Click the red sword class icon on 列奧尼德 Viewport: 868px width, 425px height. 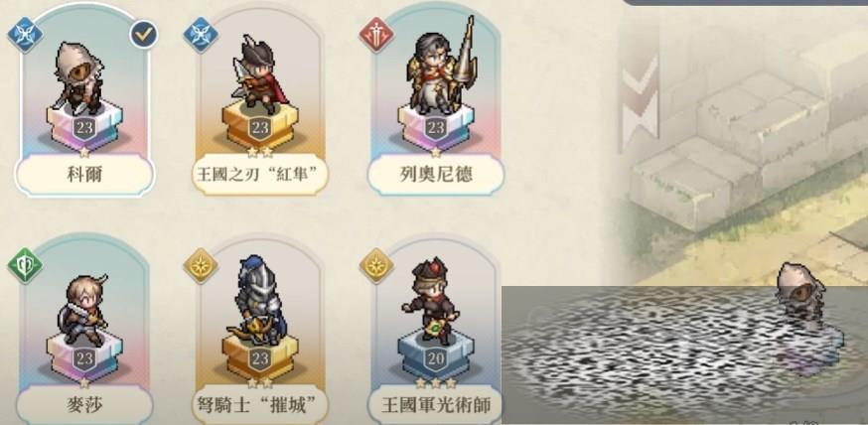coord(376,35)
